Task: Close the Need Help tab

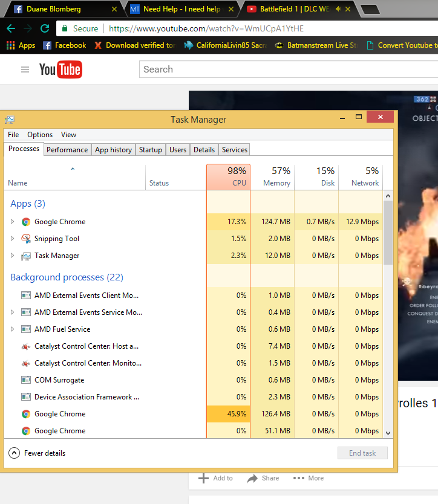Action: point(230,9)
